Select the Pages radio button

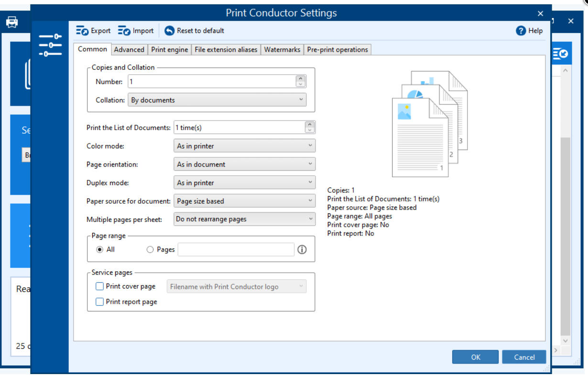150,250
